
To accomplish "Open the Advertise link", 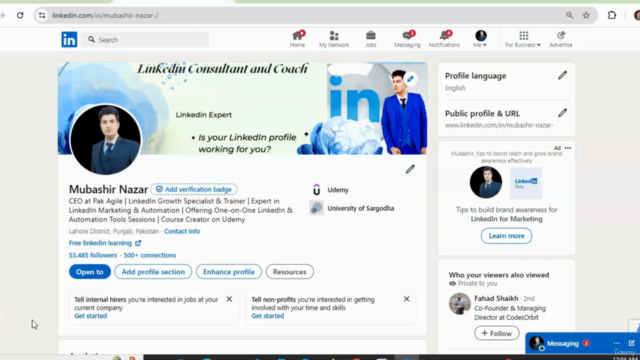I will point(561,39).
